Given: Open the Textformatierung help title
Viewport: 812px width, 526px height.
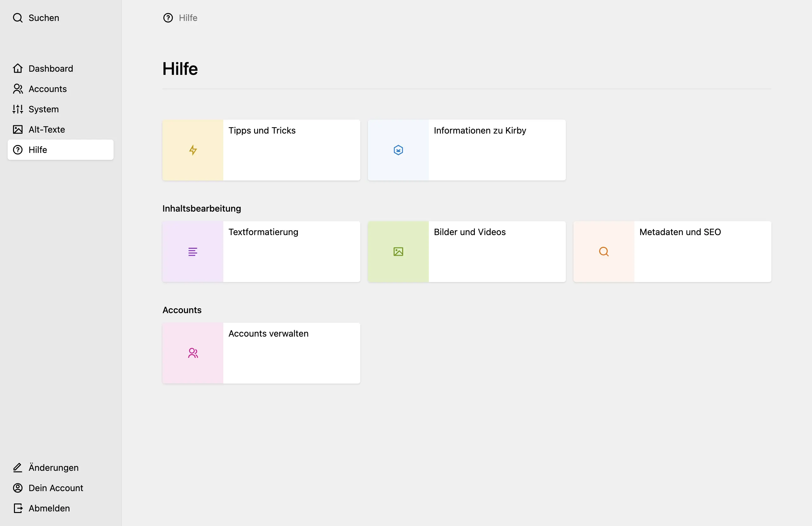Looking at the screenshot, I should click(263, 232).
